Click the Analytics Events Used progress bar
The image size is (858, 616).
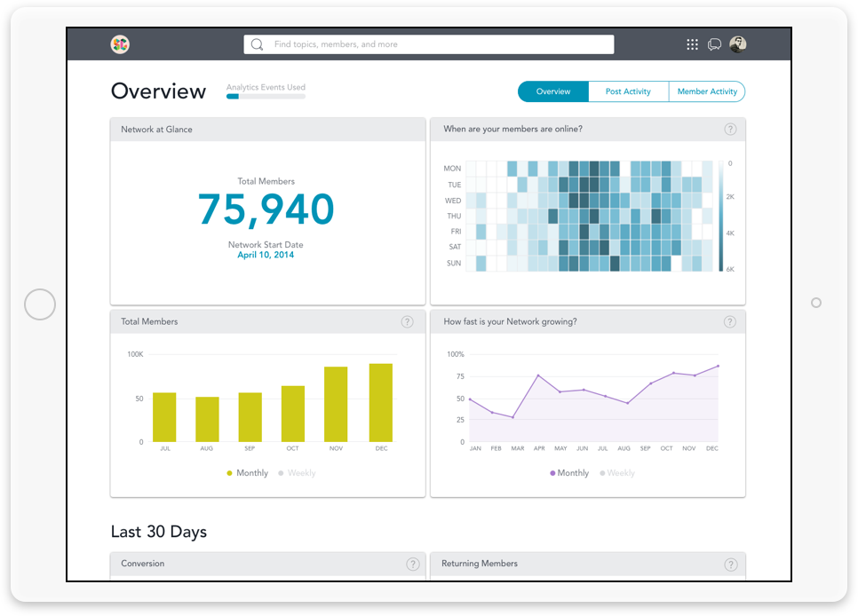[x=266, y=96]
